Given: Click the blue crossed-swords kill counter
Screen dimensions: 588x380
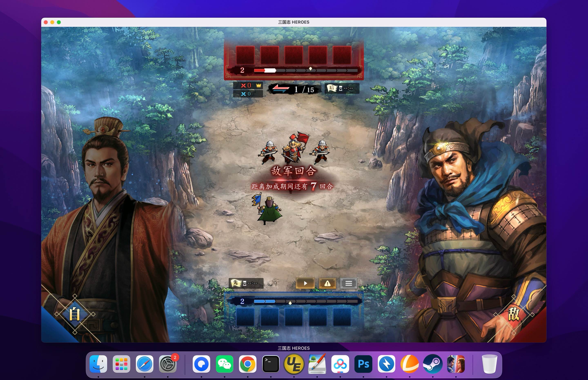Looking at the screenshot, I should (x=246, y=94).
